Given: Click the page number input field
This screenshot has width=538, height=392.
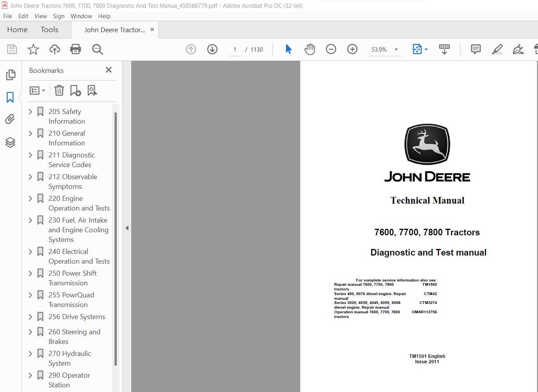Looking at the screenshot, I should [x=235, y=49].
